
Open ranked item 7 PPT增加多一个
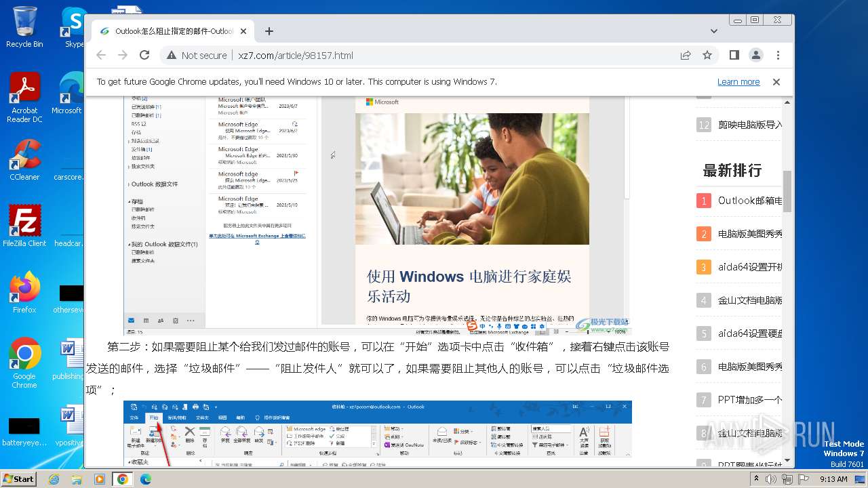[x=750, y=400]
